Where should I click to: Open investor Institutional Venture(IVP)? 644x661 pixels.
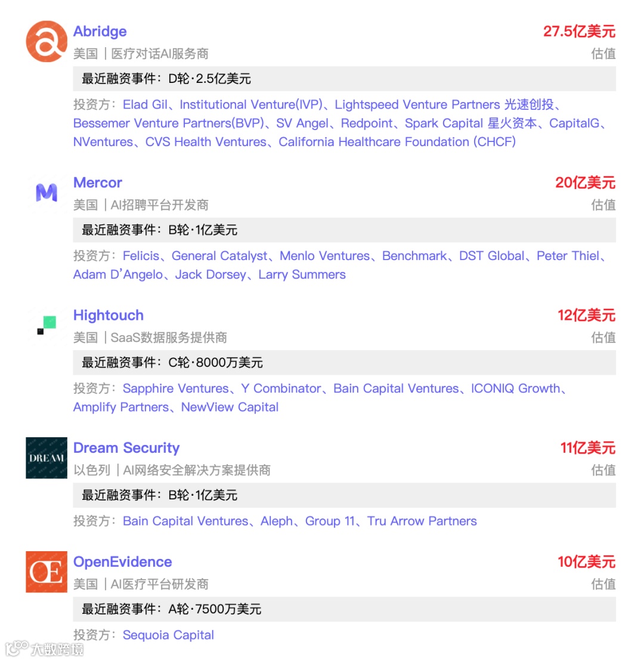click(251, 104)
